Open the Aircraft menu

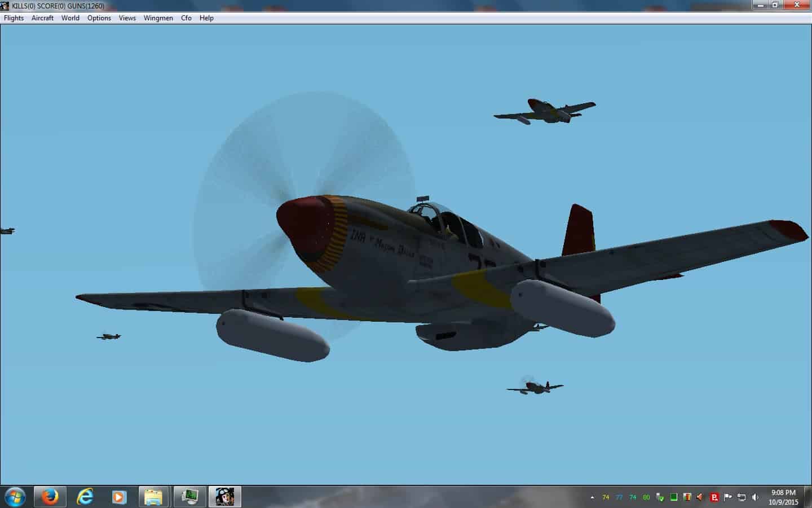pyautogui.click(x=42, y=18)
